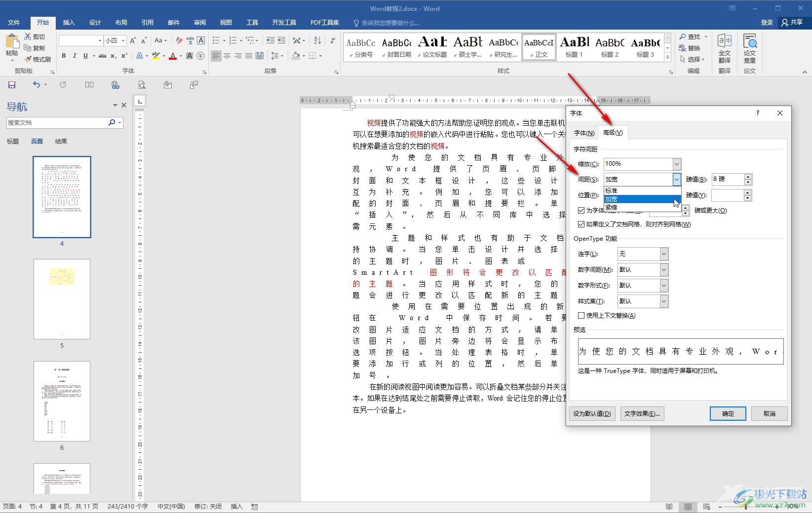Screen dimensions: 812x513
Task: Open print preview magnifier icon
Action: pos(142,85)
